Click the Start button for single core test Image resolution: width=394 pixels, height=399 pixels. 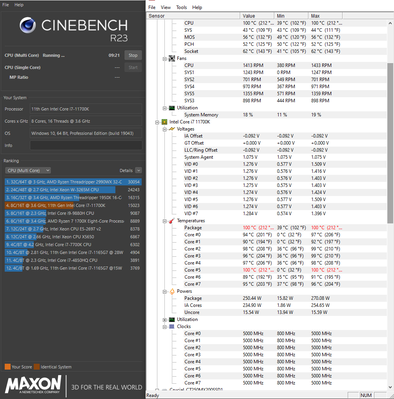coord(133,67)
